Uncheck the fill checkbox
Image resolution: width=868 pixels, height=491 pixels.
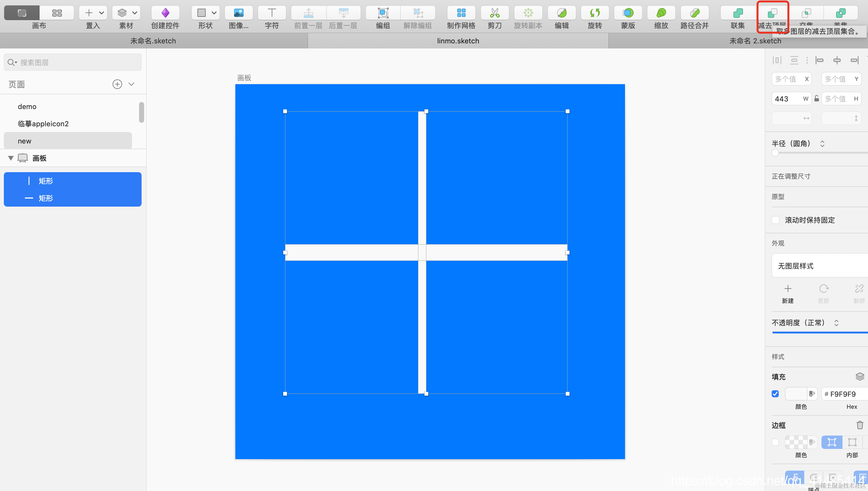click(775, 394)
